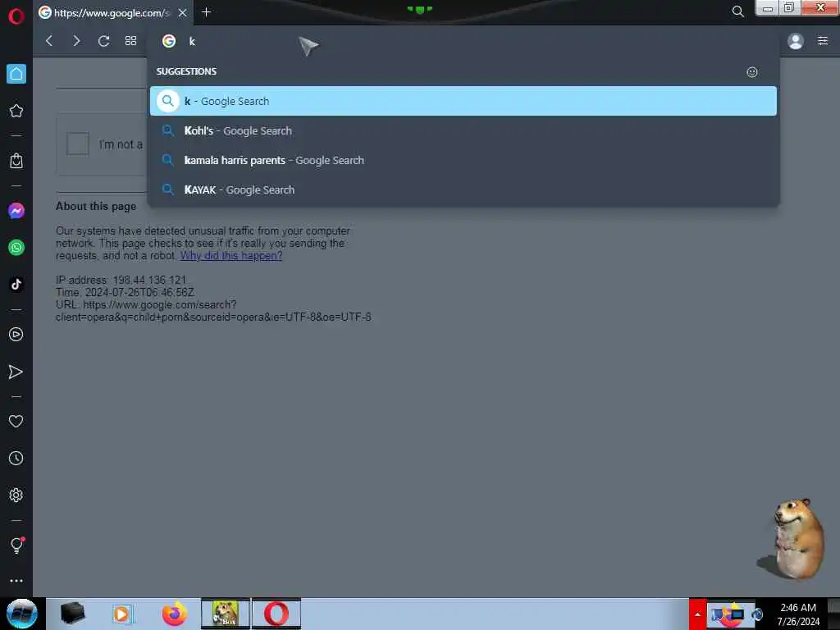This screenshot has width=840, height=630.
Task: Click the Google icon in address bar
Action: 169,41
